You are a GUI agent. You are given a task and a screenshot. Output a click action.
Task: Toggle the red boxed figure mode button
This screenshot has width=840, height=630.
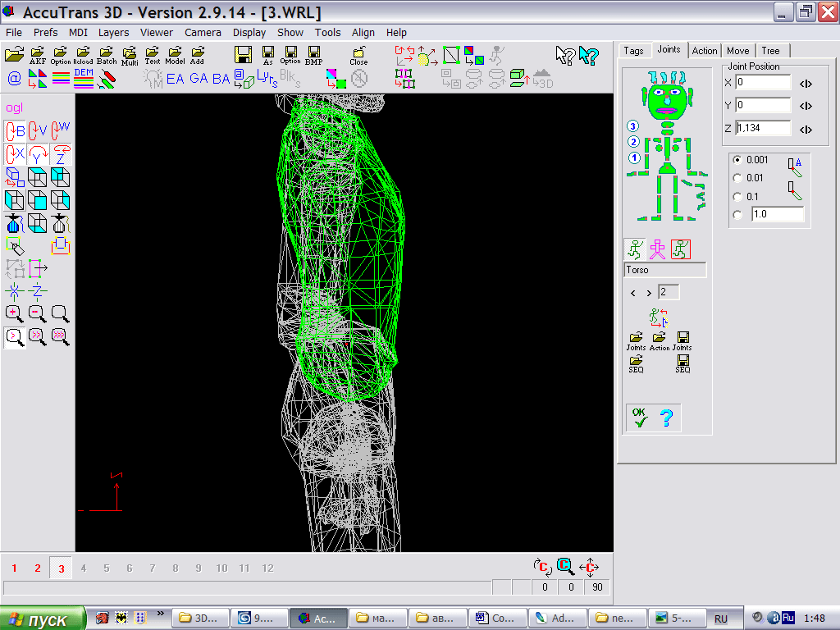tap(680, 249)
